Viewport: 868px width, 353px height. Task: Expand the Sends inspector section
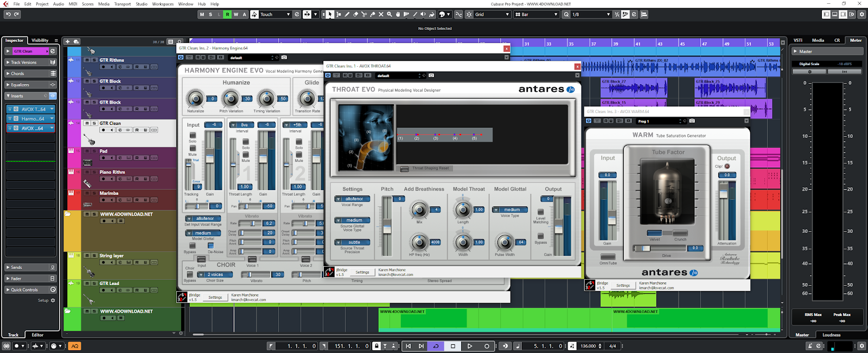click(30, 267)
